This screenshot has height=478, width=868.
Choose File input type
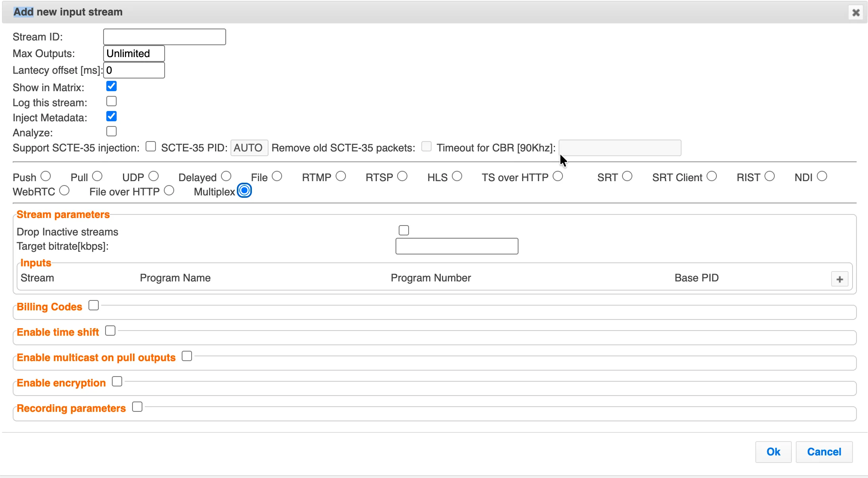point(277,176)
